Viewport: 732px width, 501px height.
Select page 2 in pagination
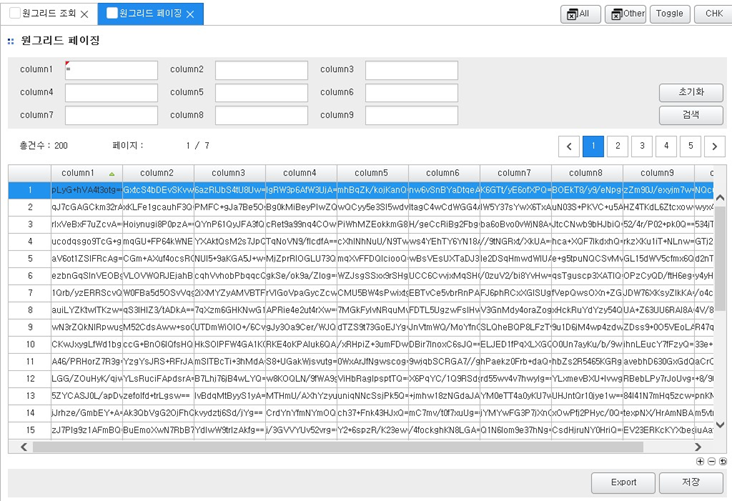pyautogui.click(x=618, y=146)
